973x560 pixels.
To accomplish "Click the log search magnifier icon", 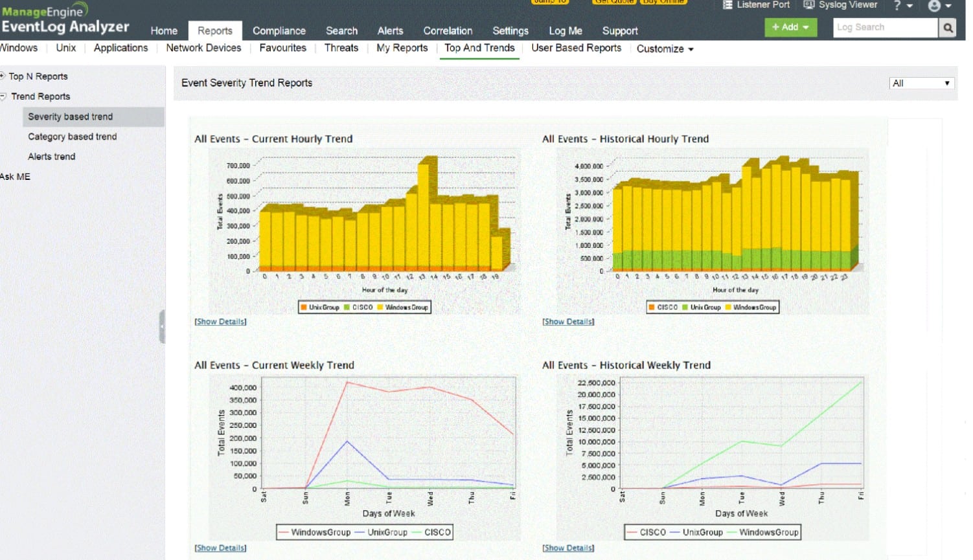I will pyautogui.click(x=947, y=28).
